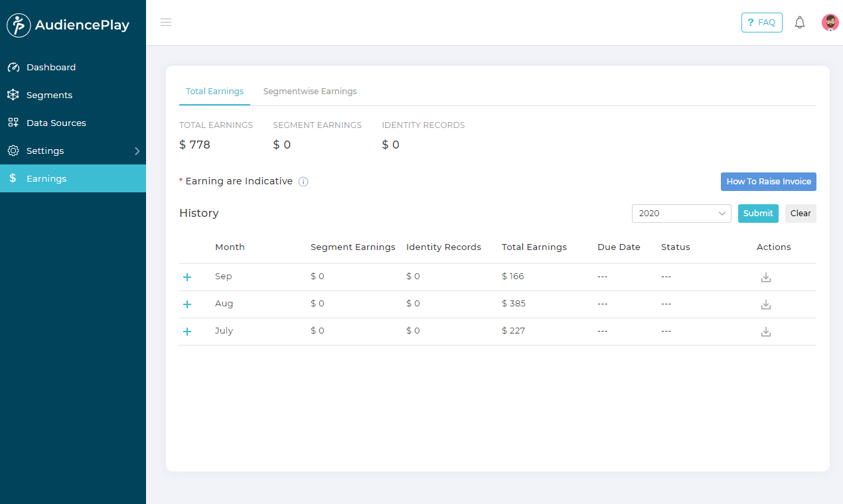Expand the Aug row details
This screenshot has height=504, width=843.
[x=187, y=304]
